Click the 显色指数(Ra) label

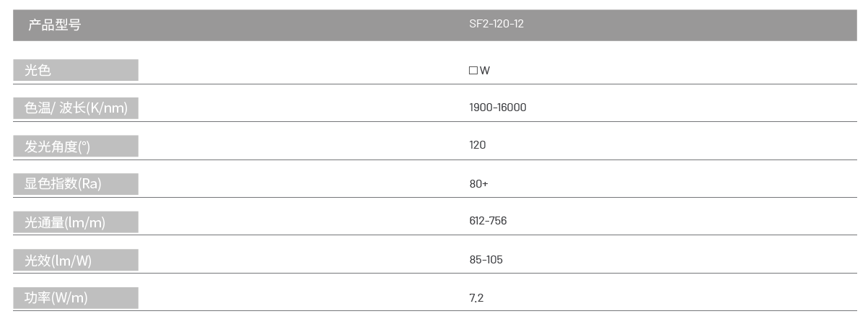pyautogui.click(x=63, y=183)
